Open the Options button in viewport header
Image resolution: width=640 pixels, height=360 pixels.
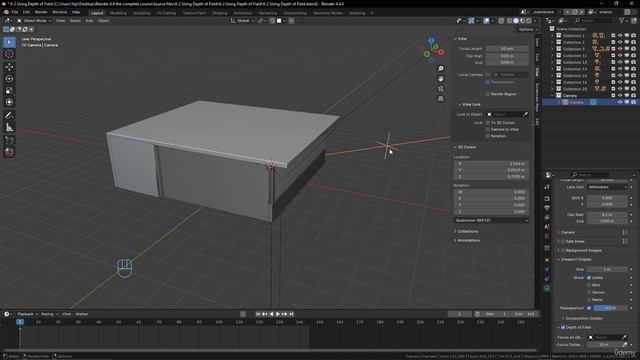click(528, 29)
